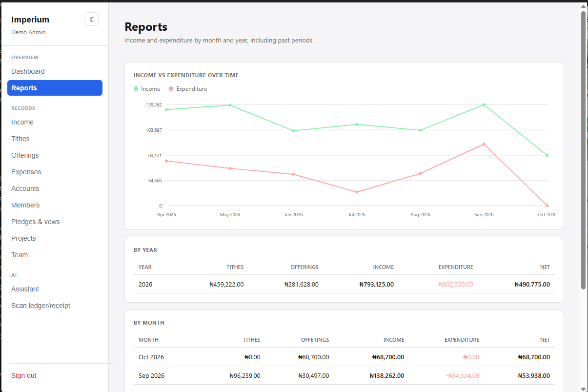The image size is (588, 392).
Task: Click the scrollbar up arrow
Action: point(583,6)
